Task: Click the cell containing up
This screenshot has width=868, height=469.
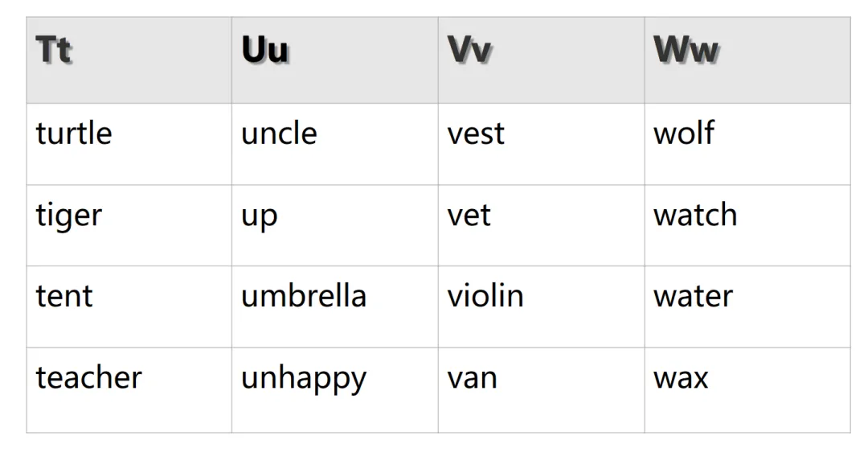Action: click(x=335, y=225)
